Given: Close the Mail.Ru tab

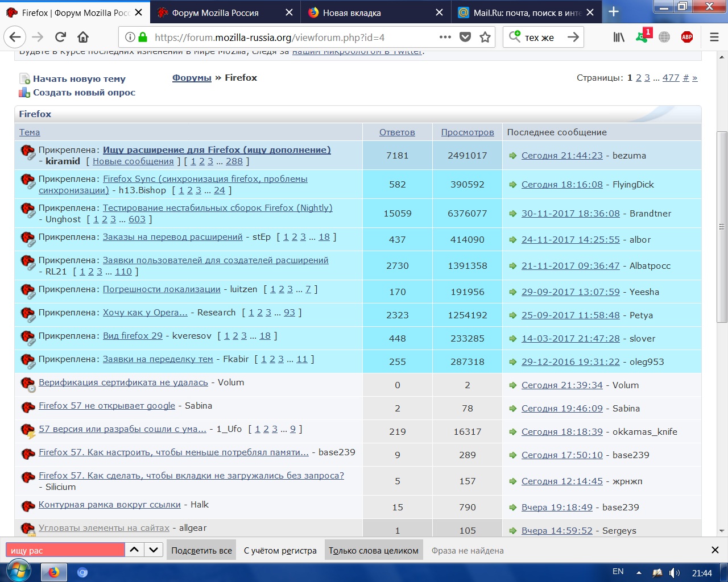Looking at the screenshot, I should pyautogui.click(x=590, y=13).
